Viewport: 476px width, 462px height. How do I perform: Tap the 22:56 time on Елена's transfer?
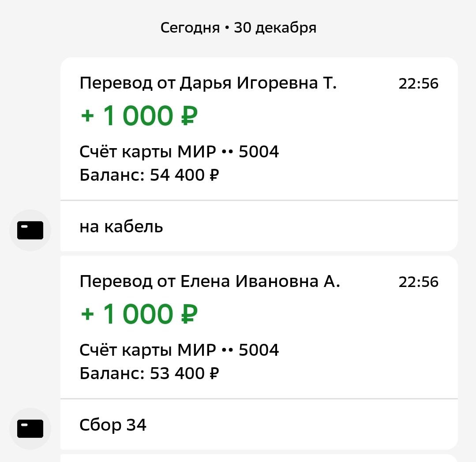coord(418,282)
